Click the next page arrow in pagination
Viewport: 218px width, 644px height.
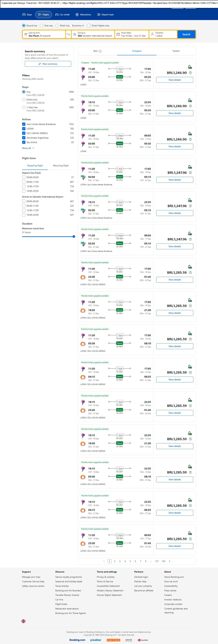(x=170, y=561)
